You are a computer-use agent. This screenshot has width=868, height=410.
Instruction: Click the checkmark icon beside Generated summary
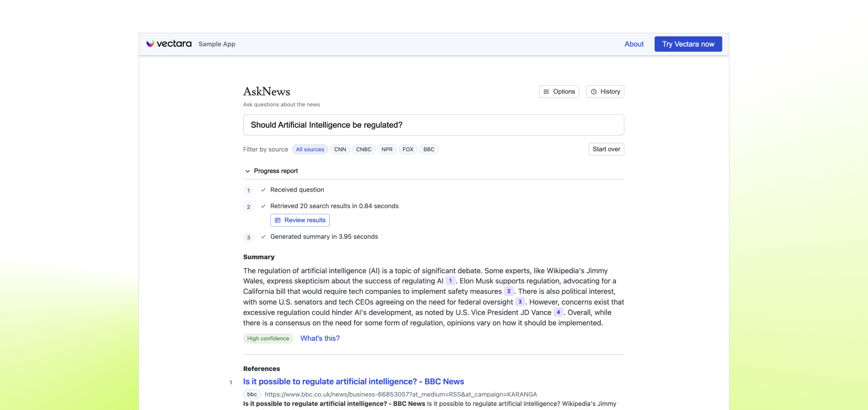[x=263, y=237]
